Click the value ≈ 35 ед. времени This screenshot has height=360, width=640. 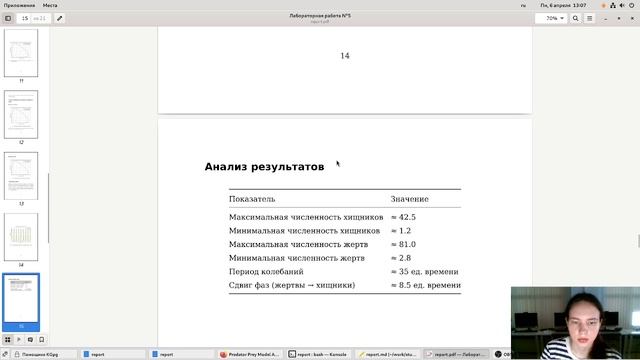click(424, 271)
